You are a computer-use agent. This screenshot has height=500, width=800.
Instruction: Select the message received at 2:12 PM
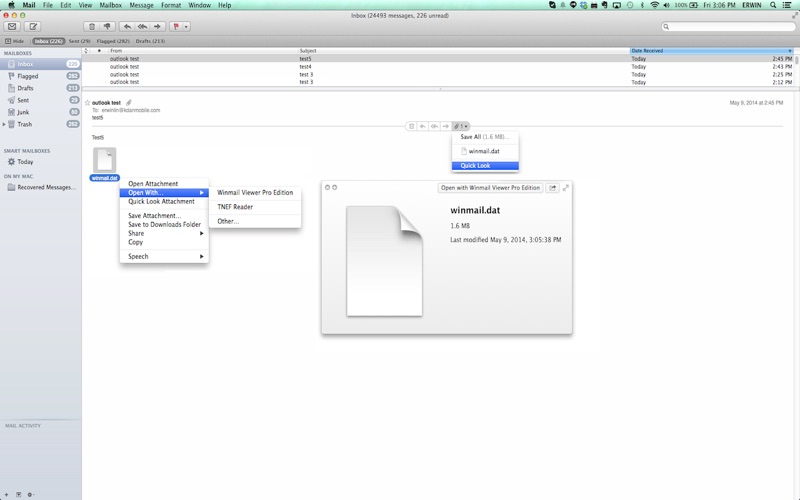click(438, 82)
